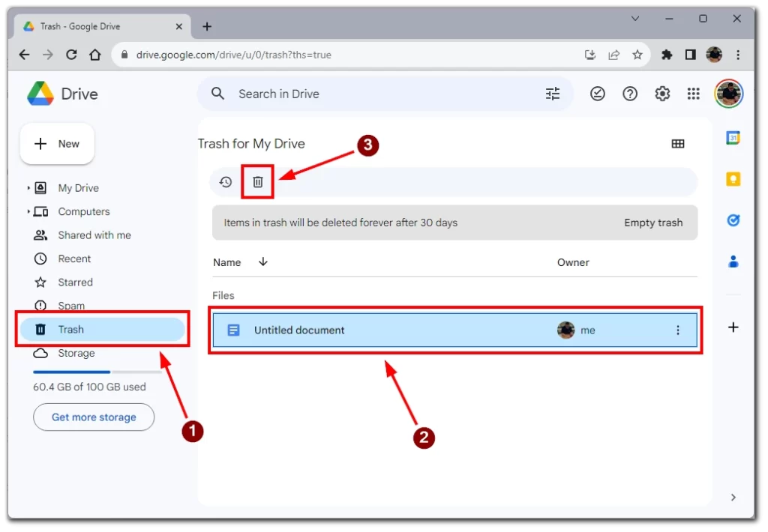The width and height of the screenshot is (768, 532).
Task: Bookmark this tab with star
Action: 637,55
